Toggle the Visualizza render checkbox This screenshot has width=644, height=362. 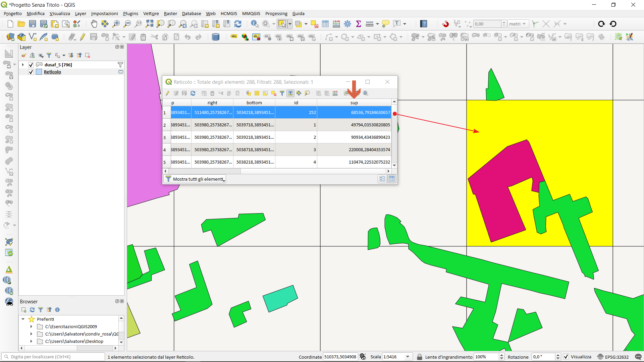pos(566,357)
